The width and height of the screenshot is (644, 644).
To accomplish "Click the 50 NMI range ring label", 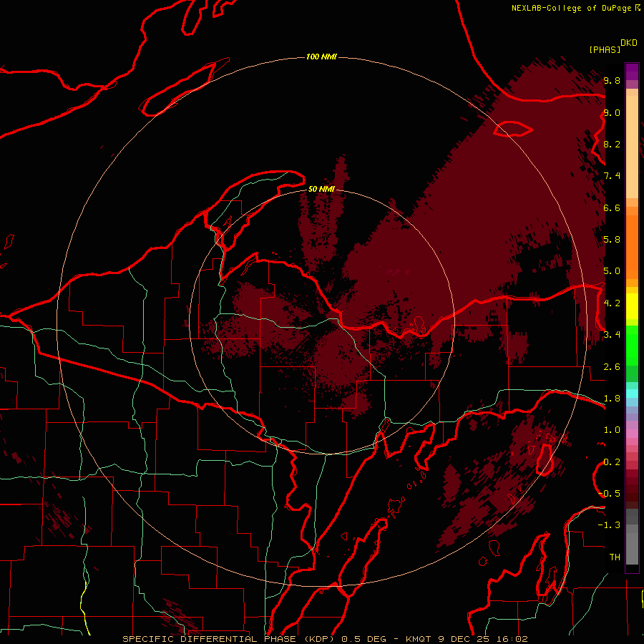I will click(x=321, y=189).
